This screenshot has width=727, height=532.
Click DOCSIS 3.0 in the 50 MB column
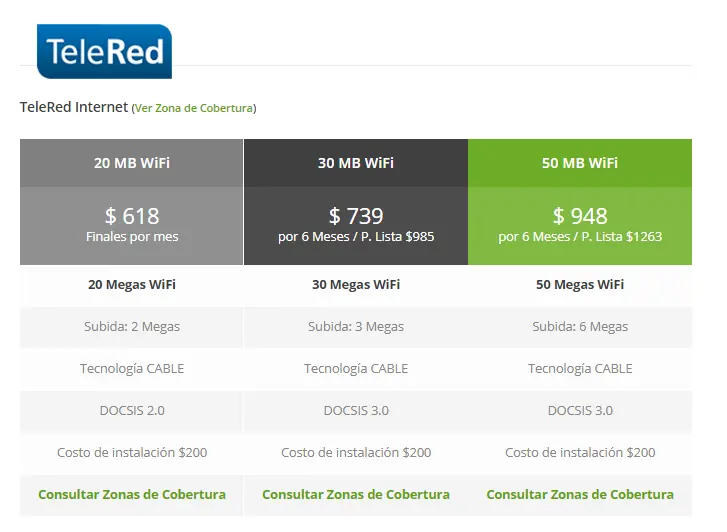click(580, 410)
